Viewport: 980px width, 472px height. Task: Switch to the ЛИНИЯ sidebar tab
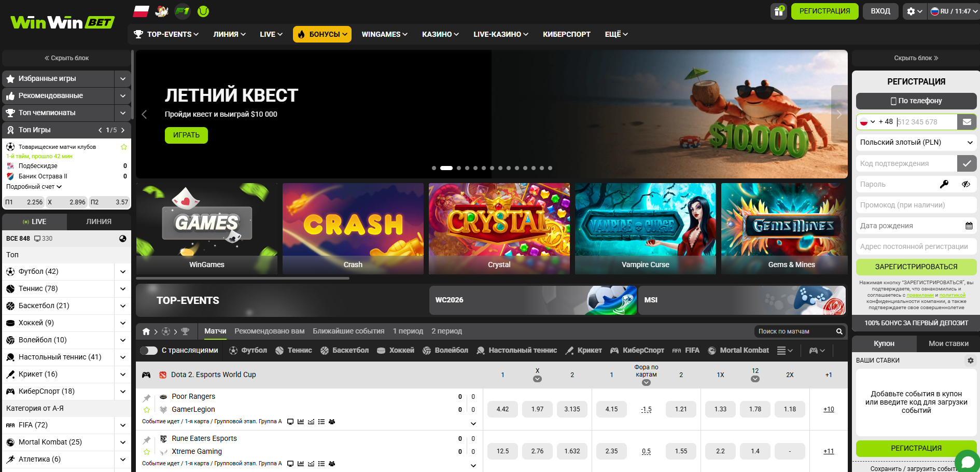99,221
